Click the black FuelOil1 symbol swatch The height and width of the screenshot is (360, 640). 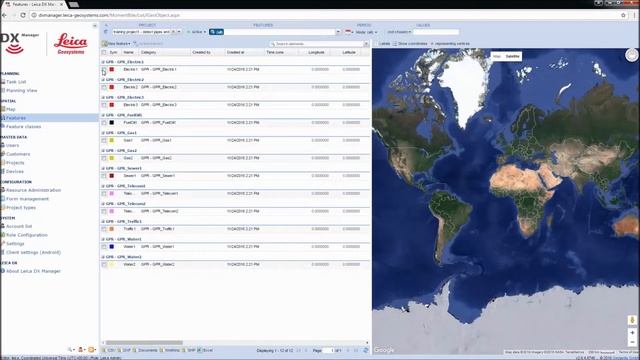point(111,122)
